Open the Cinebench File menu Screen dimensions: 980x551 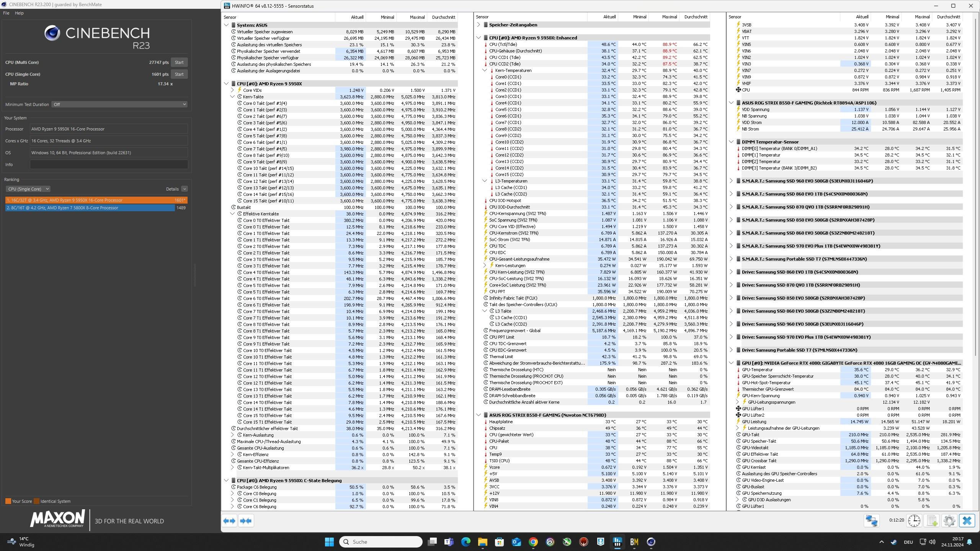[6, 13]
